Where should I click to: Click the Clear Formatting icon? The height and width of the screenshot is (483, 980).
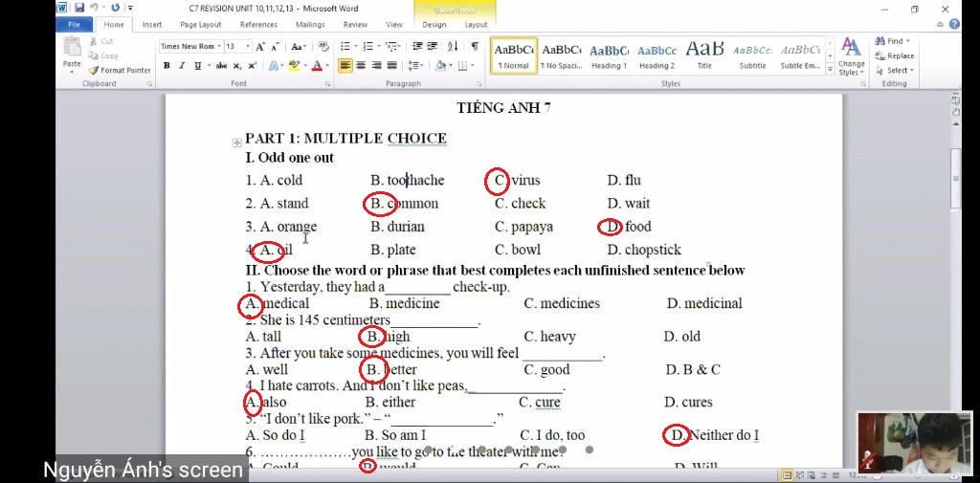coord(323,46)
